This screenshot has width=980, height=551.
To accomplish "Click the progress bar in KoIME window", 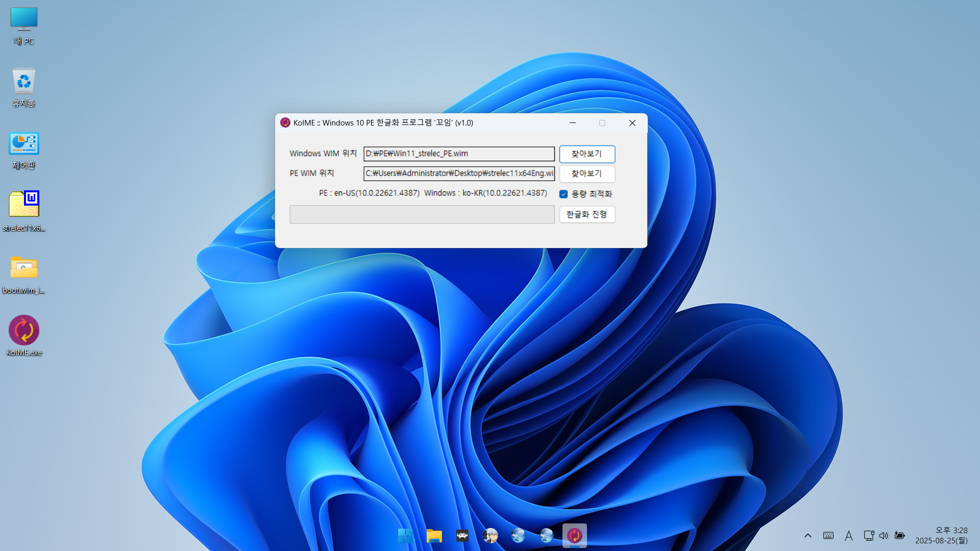I will (422, 214).
